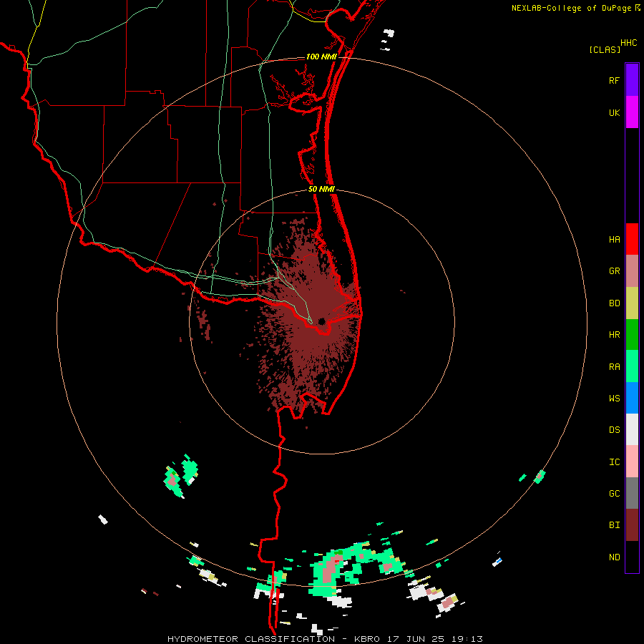Click the UK legend label
This screenshot has height=644, width=644.
(x=614, y=113)
